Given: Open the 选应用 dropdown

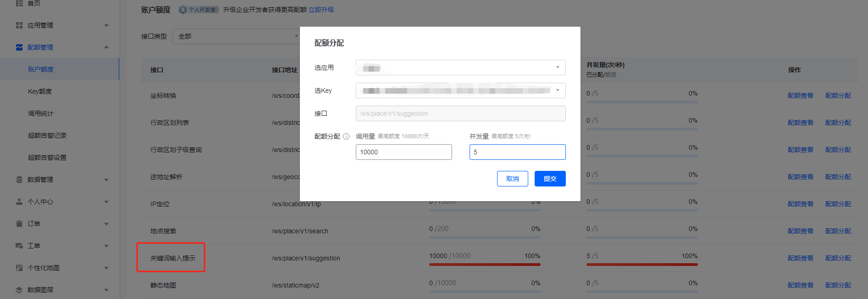Looking at the screenshot, I should pos(460,68).
